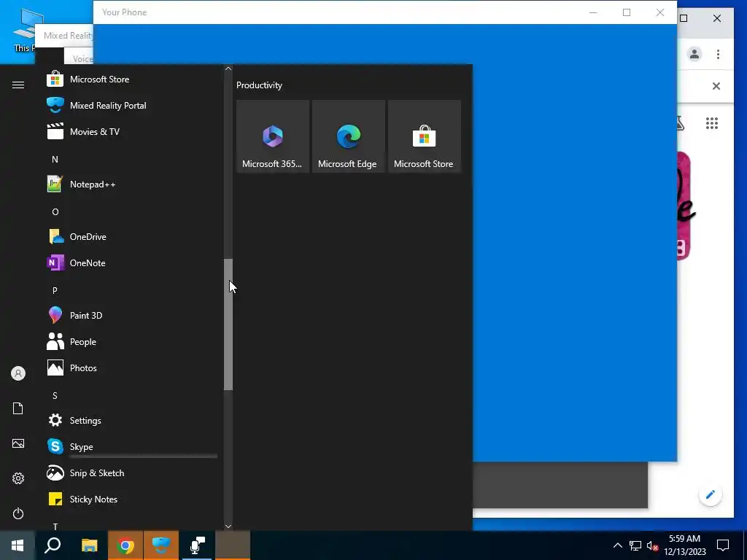The width and height of the screenshot is (747, 560).
Task: Click the Power button in Start sidebar
Action: click(x=18, y=513)
